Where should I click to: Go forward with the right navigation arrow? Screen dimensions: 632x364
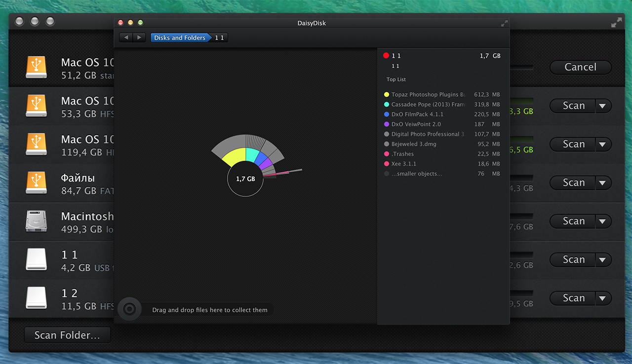coord(139,37)
